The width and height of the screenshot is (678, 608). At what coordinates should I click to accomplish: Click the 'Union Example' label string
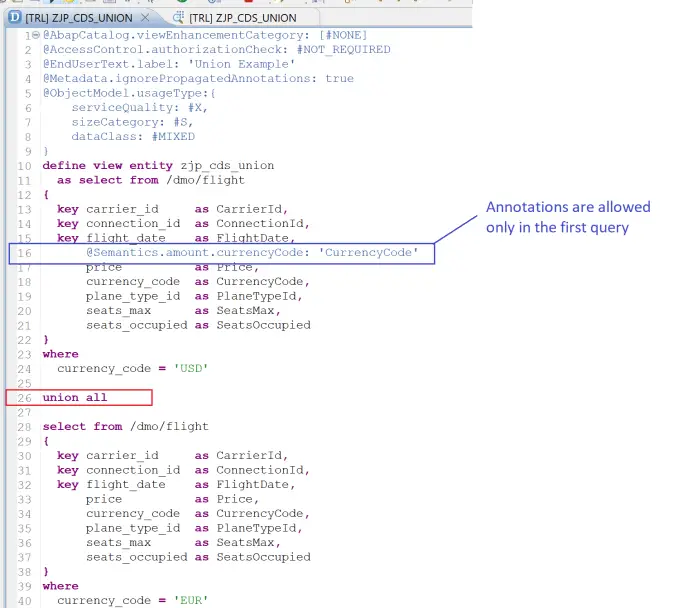(x=242, y=64)
